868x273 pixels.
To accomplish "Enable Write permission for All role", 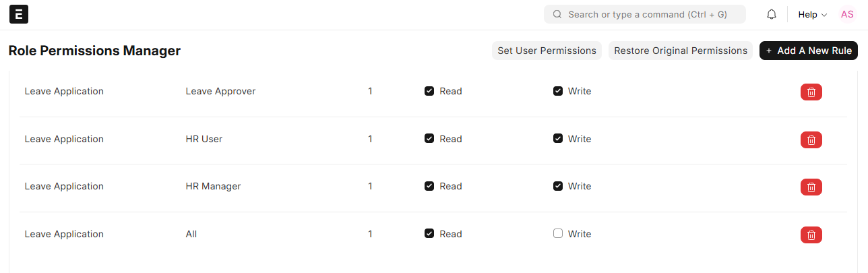I will 558,234.
